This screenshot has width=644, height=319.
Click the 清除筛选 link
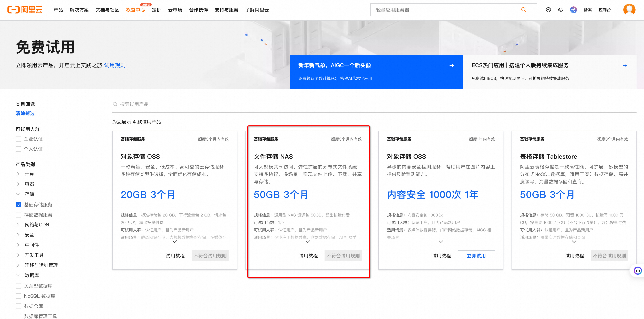(25, 113)
